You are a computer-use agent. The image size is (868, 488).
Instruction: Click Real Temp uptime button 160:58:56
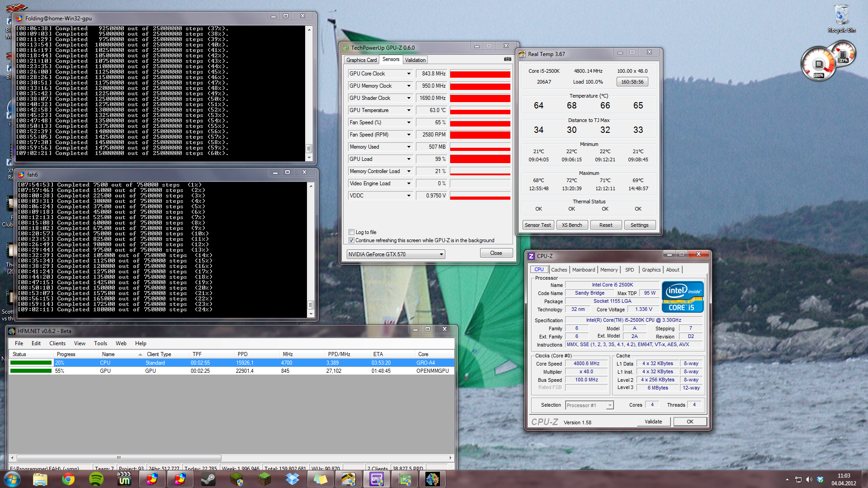tap(632, 82)
